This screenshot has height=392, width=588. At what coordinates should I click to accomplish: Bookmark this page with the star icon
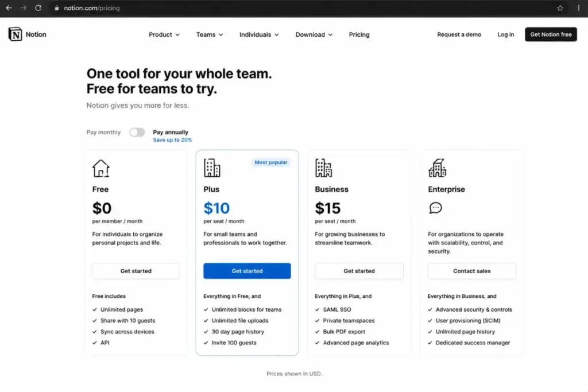[560, 8]
